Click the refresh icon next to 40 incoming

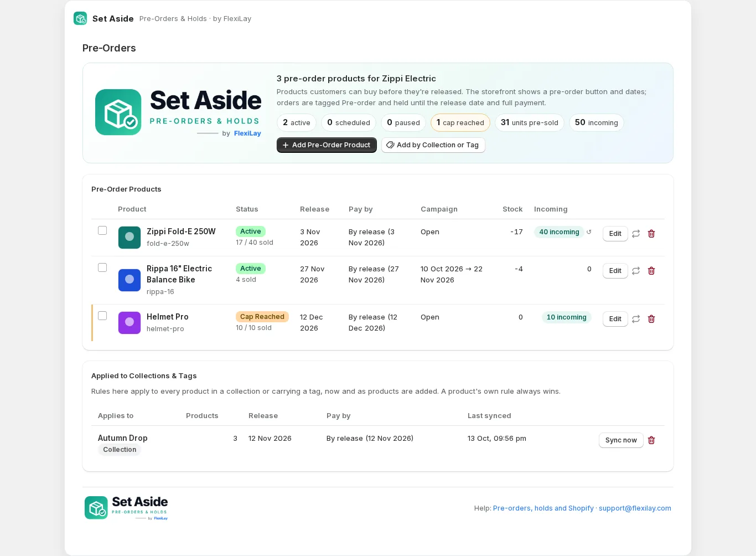589,232
